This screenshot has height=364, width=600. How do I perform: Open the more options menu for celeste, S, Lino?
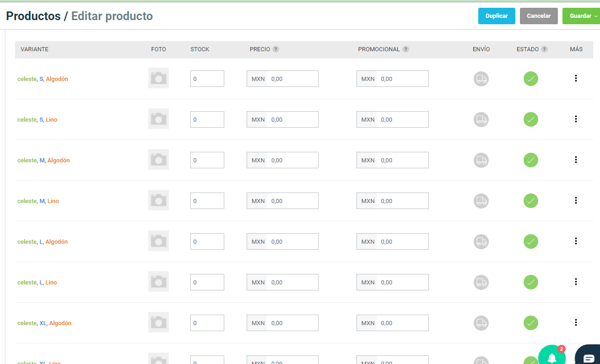[x=576, y=119]
